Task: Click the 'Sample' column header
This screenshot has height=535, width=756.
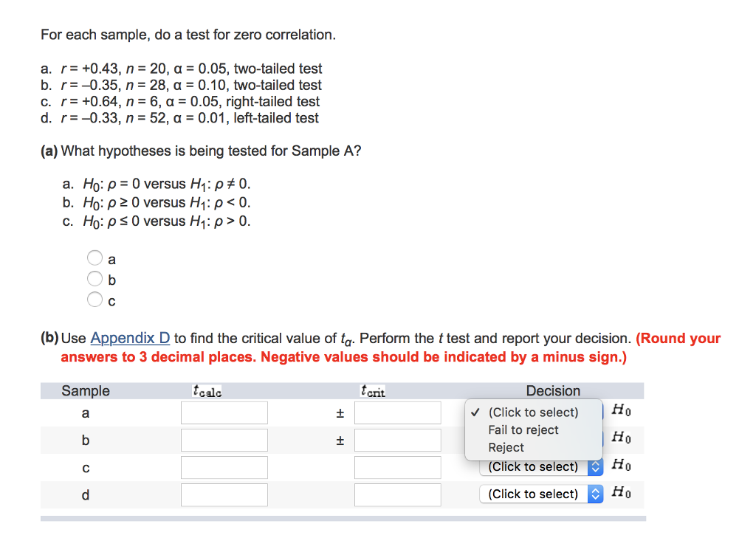Action: (x=86, y=390)
